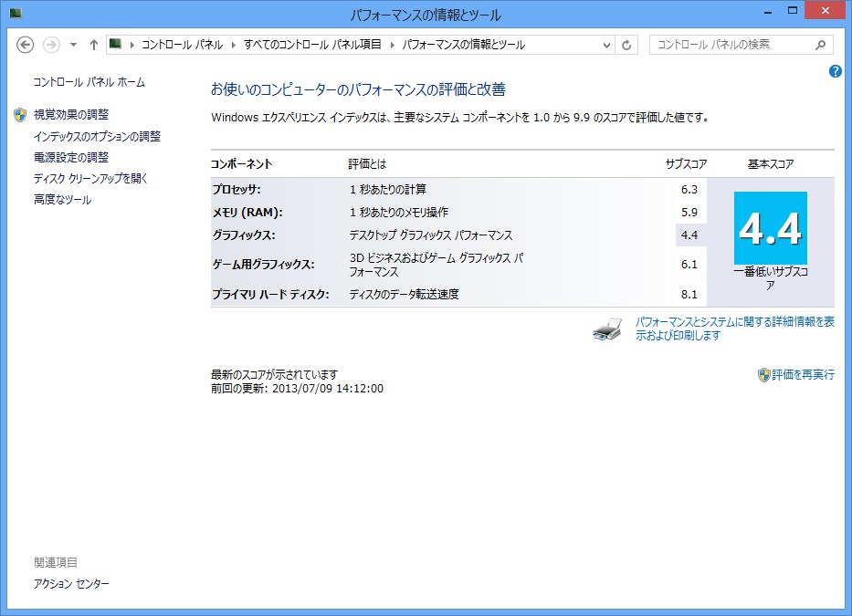Open パフォーマンスとシステムに関する詳細情報 print link
The image size is (852, 616).
point(734,329)
